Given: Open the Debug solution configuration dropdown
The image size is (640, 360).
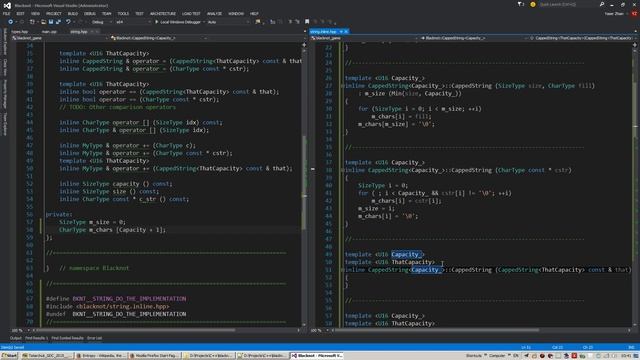Looking at the screenshot, I should [101, 22].
